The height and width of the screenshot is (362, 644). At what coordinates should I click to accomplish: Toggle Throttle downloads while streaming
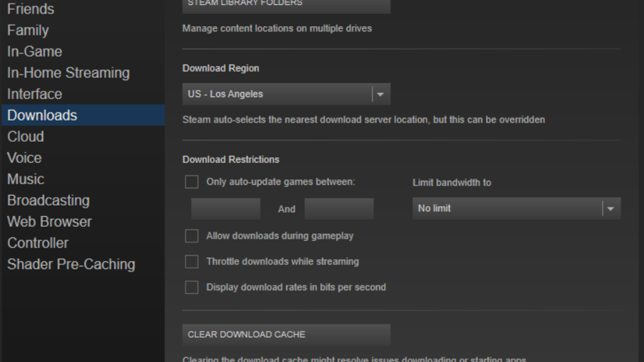pos(192,262)
